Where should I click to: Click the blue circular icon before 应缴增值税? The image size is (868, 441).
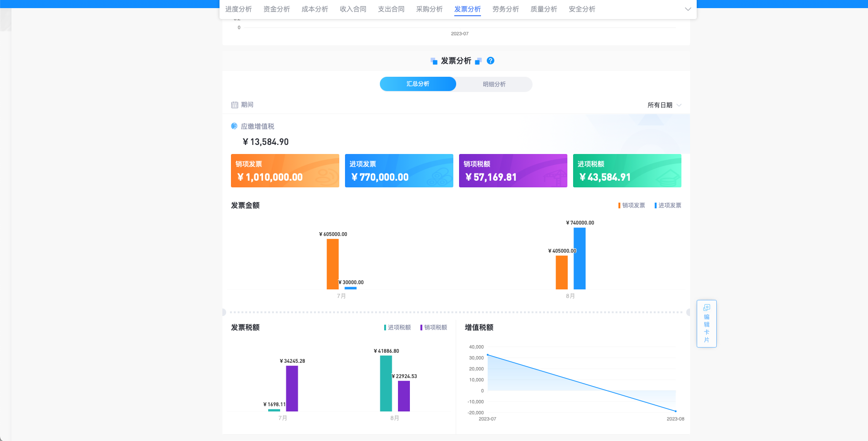[234, 126]
